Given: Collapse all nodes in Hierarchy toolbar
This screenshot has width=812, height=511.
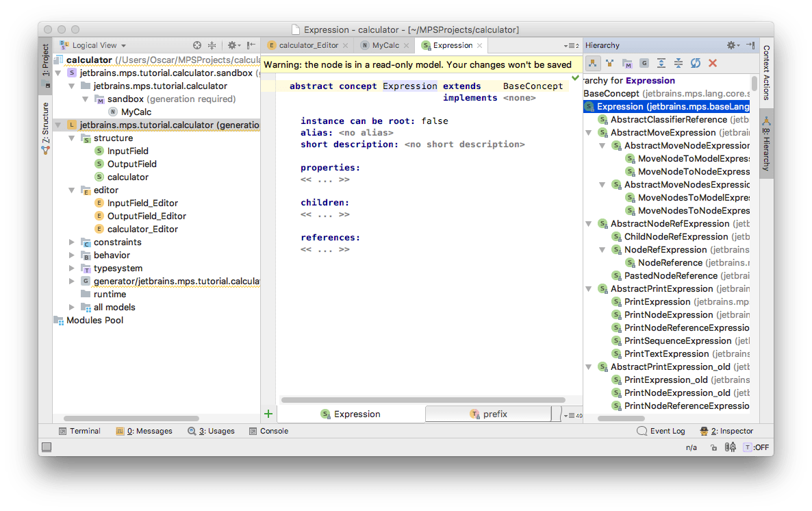Looking at the screenshot, I should (x=678, y=63).
